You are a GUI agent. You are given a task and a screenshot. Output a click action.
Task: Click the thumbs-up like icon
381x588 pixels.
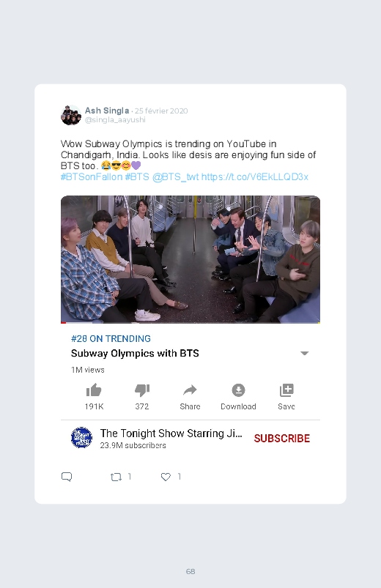94,390
